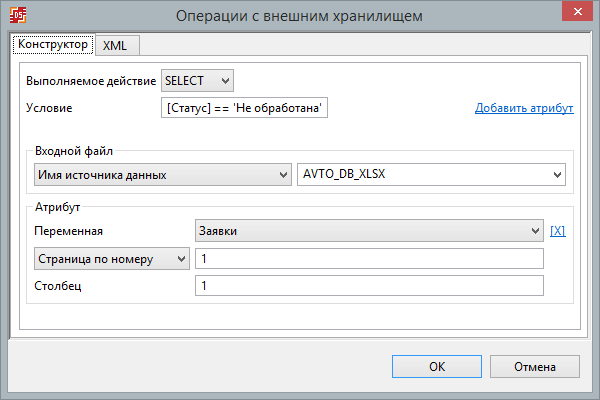Screen dimensions: 600x400
Task: Close the external storage operations dialog
Action: [x=577, y=11]
